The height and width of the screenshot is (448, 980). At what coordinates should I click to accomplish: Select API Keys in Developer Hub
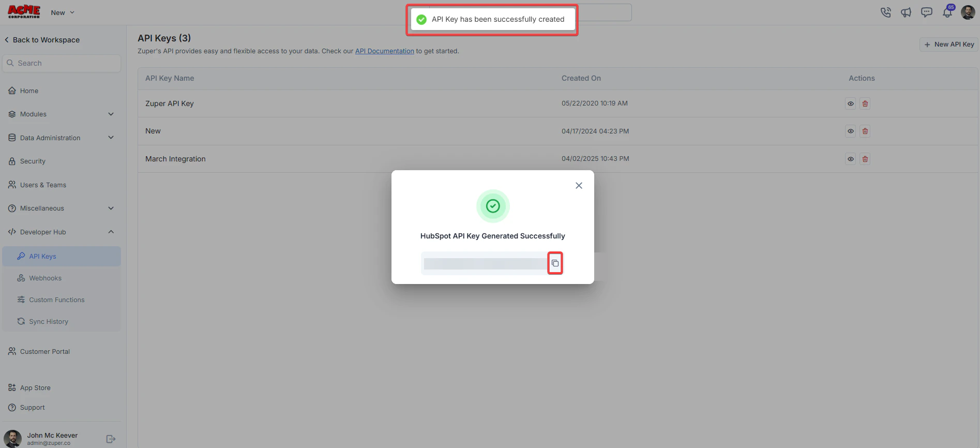[x=62, y=257]
